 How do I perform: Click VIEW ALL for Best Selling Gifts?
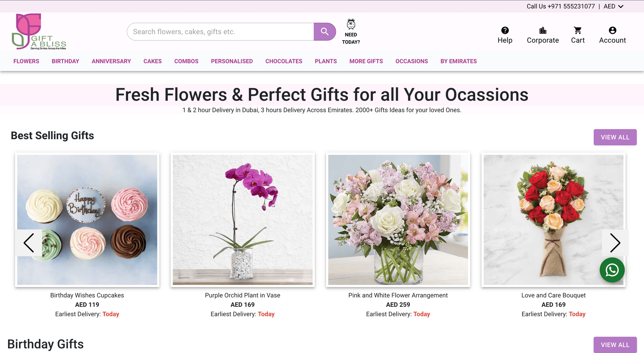[615, 137]
